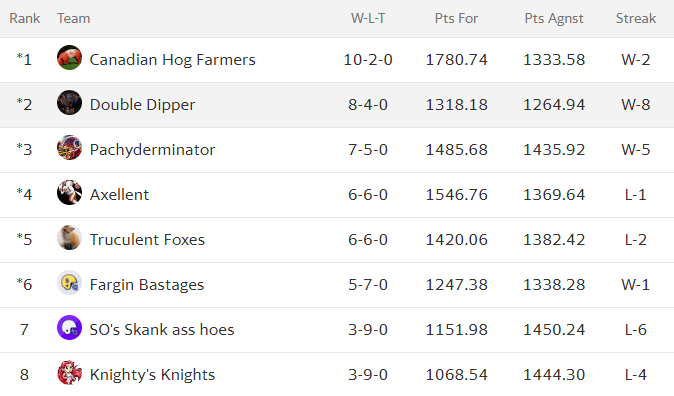Image resolution: width=674 pixels, height=396 pixels.
Task: Select the Knighty's Knights red avatar
Action: click(69, 372)
